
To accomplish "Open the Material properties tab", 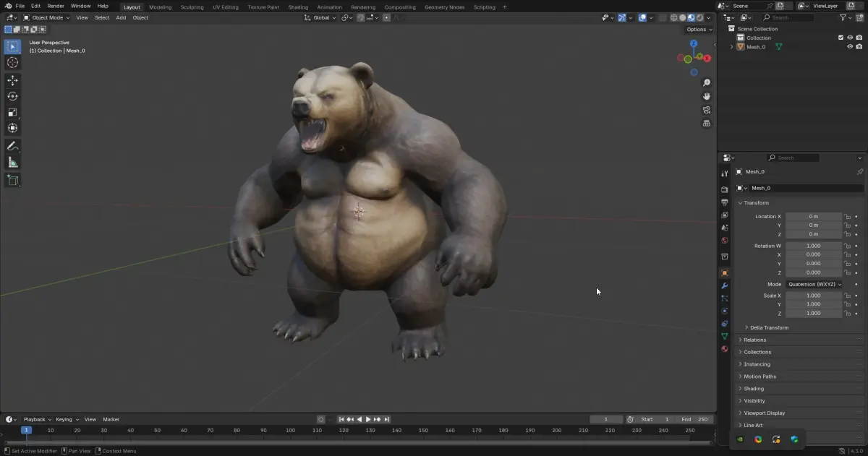I will [724, 348].
